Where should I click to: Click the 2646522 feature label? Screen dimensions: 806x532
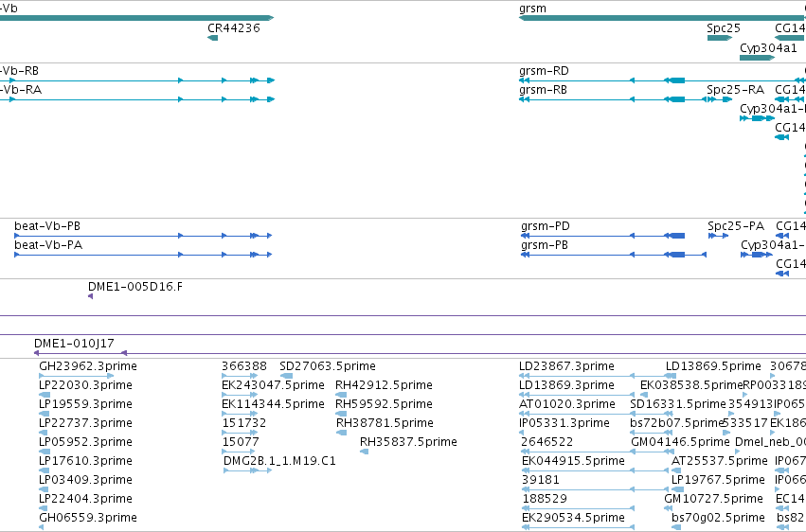click(546, 442)
